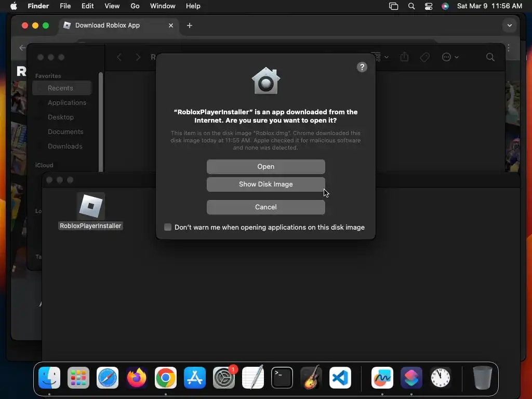Open the Finder menu in menu bar
532x399 pixels.
point(38,6)
